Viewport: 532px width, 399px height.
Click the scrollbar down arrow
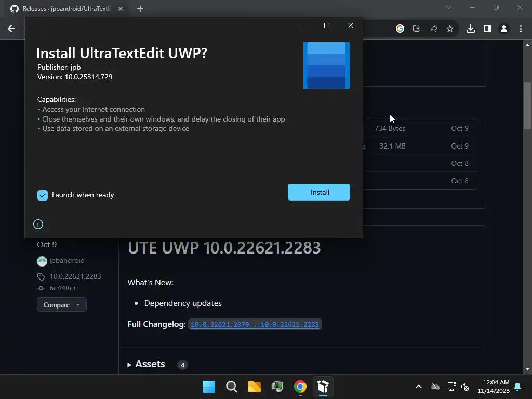527,369
